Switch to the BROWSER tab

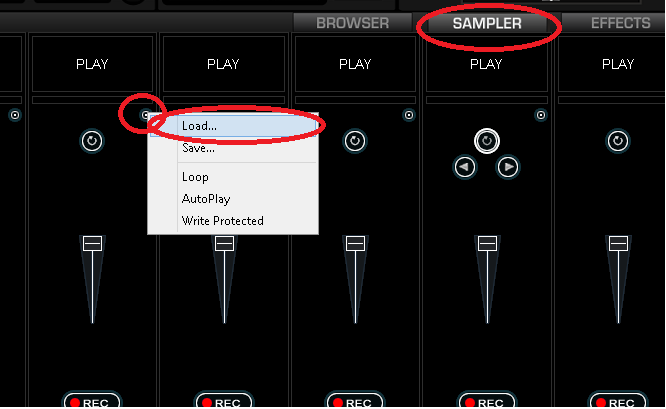353,23
